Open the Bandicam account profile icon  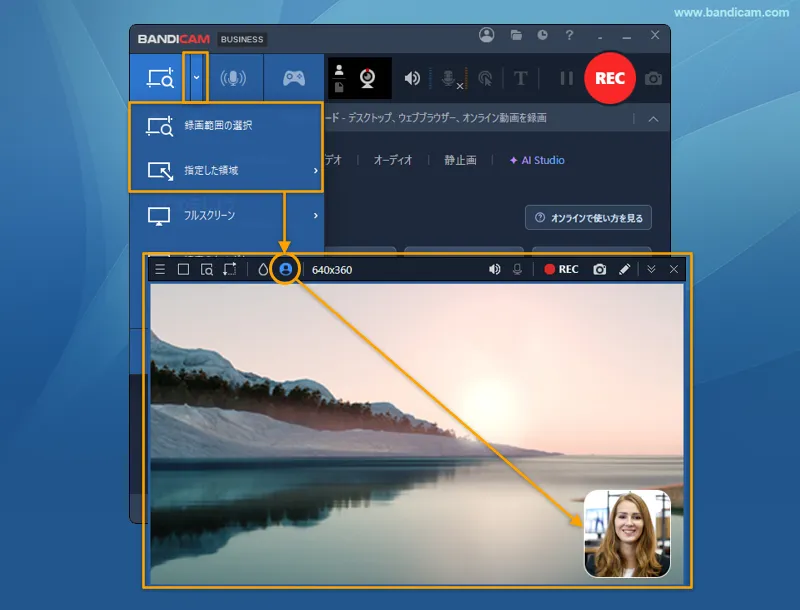click(486, 35)
